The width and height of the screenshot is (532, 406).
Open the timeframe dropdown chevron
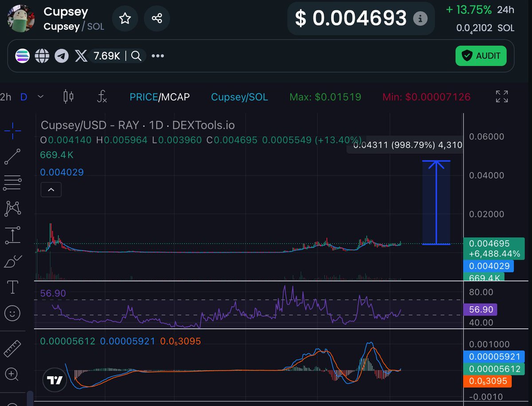pyautogui.click(x=41, y=97)
